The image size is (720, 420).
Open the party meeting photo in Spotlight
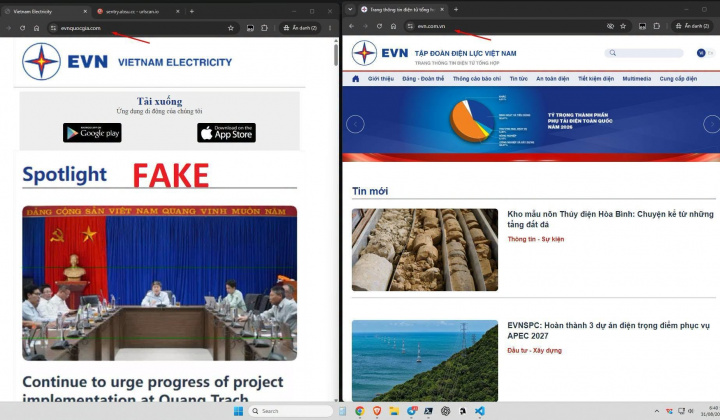[x=159, y=283]
